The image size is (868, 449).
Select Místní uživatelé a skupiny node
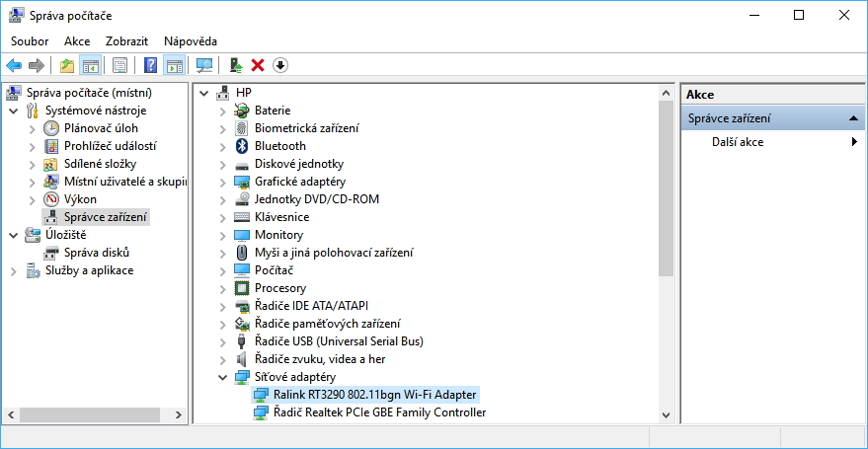pyautogui.click(x=125, y=182)
